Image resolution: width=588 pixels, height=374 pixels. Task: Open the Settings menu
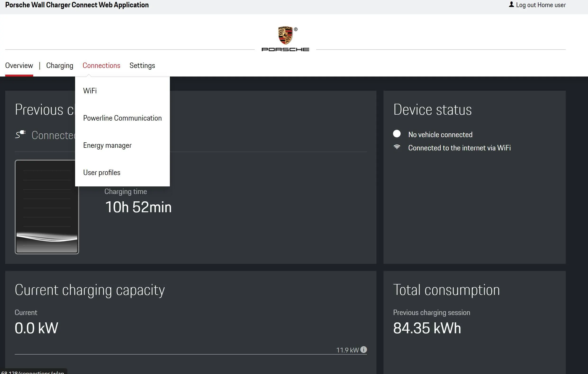tap(142, 65)
